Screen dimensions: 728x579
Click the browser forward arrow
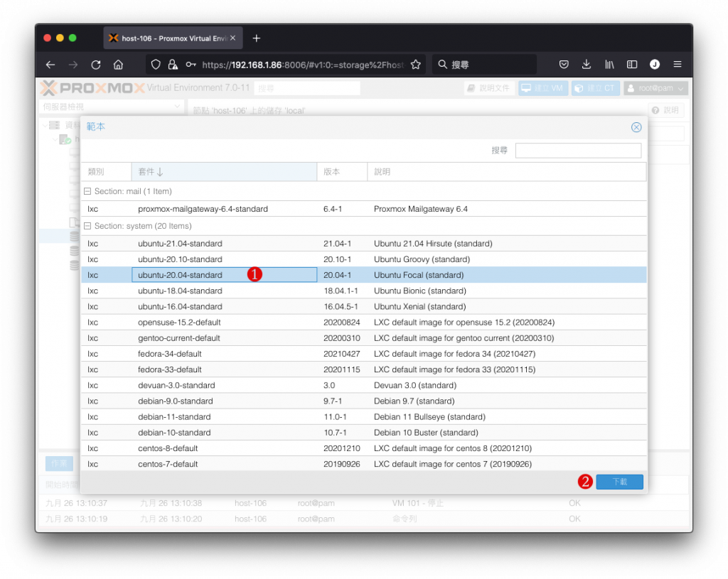coord(73,65)
